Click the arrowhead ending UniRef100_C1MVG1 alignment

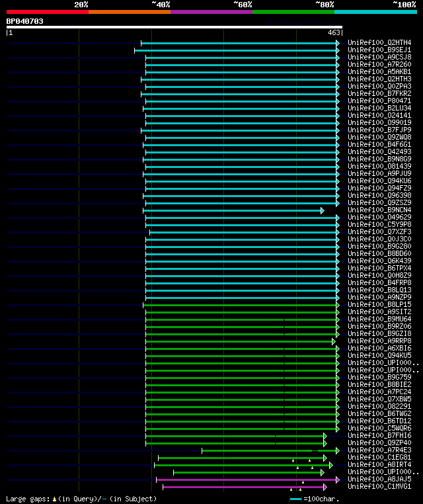tap(325, 487)
